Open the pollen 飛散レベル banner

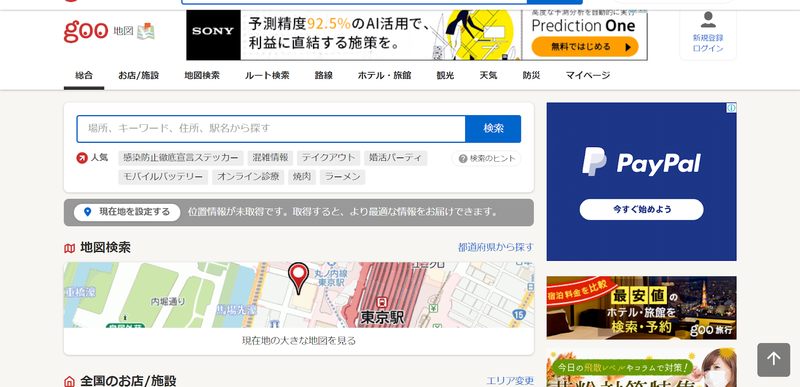[641, 368]
